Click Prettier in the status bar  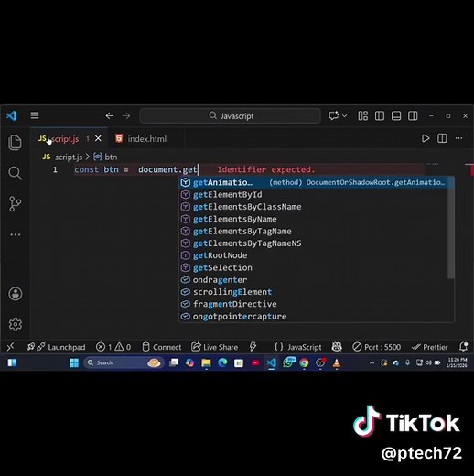(429, 347)
